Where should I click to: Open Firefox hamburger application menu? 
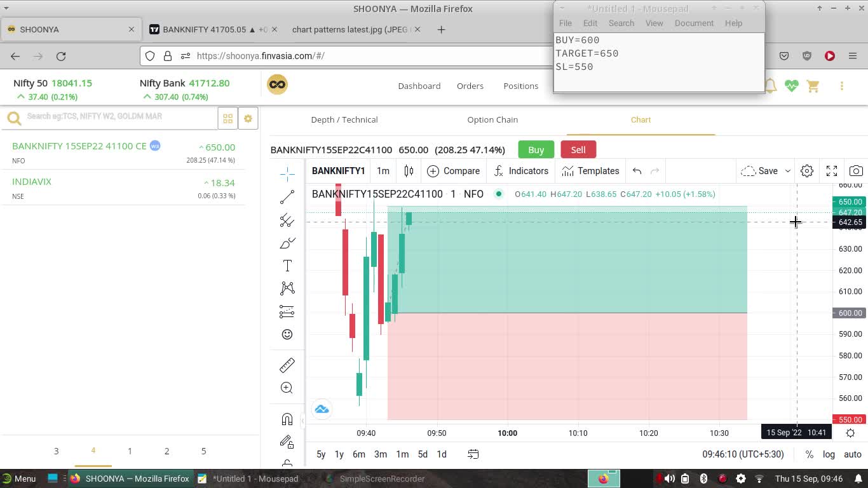coord(853,56)
